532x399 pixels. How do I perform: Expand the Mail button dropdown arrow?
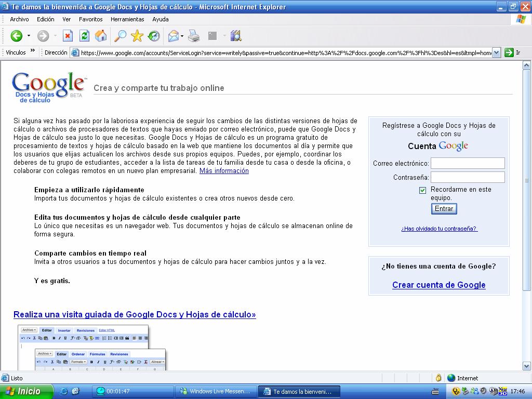coord(182,36)
